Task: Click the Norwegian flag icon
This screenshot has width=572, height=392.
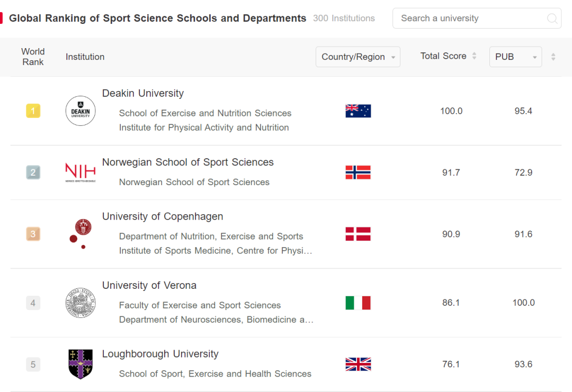Action: pyautogui.click(x=358, y=172)
